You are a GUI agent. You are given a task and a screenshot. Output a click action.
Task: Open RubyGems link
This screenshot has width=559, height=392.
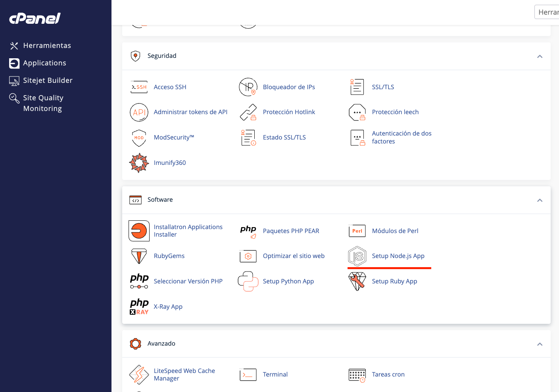click(169, 256)
